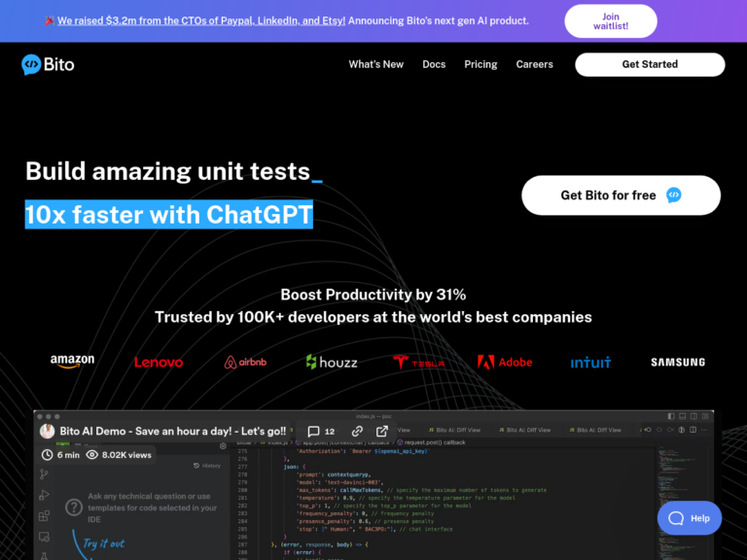Click the Amazon company logo
Viewport: 747px width, 560px height.
pyautogui.click(x=73, y=362)
